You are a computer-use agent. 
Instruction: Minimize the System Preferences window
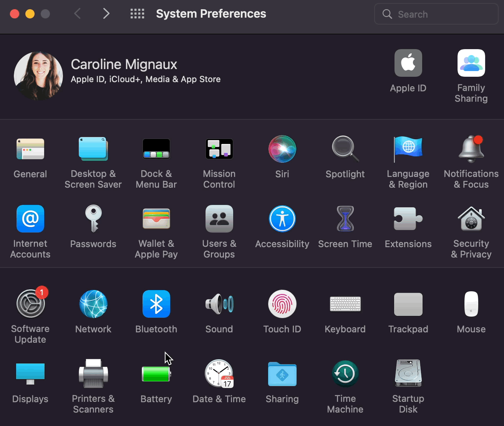[30, 14]
